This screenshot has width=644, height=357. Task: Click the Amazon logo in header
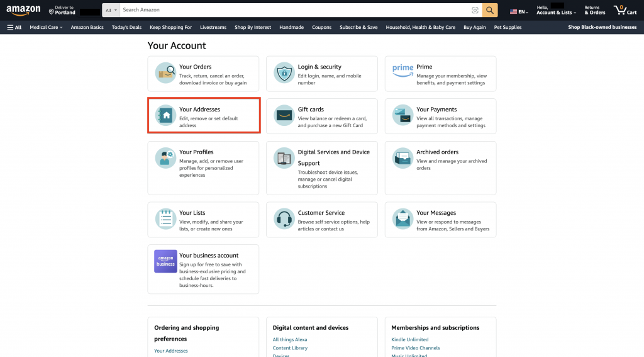(x=23, y=11)
